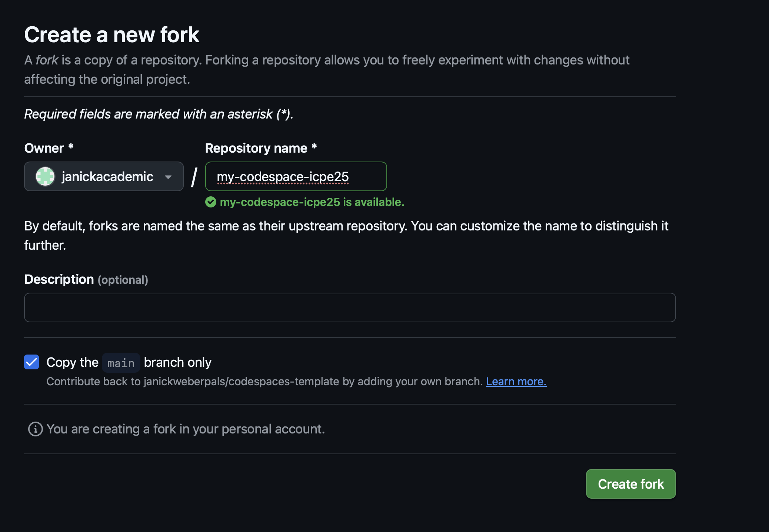Viewport: 769px width, 532px height.
Task: Click the Create fork button
Action: point(631,484)
